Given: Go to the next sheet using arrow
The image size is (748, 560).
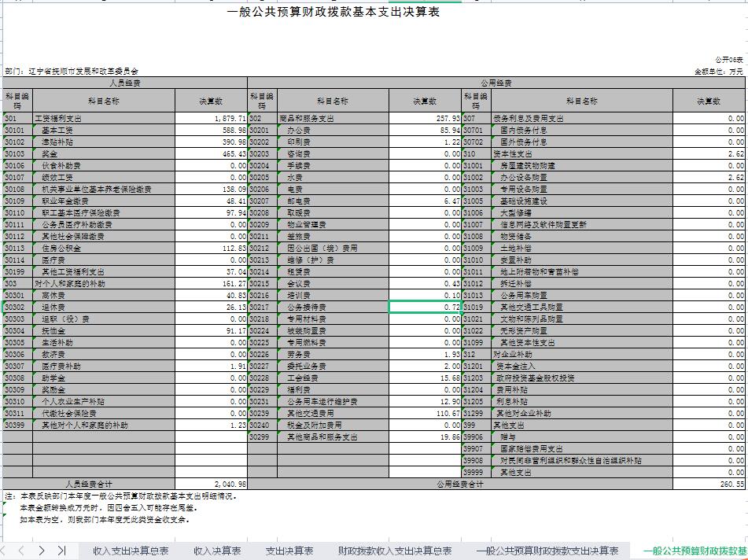Looking at the screenshot, I should tap(42, 551).
